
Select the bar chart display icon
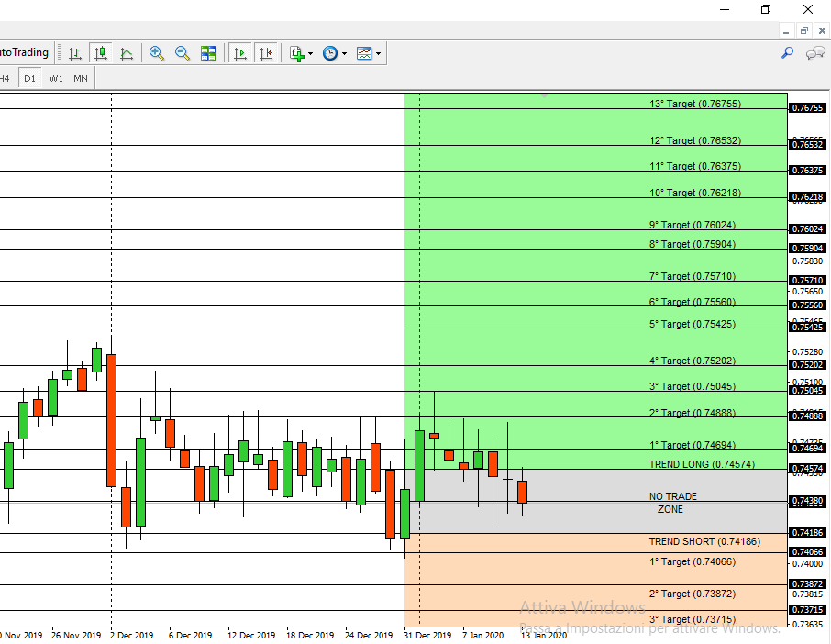(x=74, y=53)
